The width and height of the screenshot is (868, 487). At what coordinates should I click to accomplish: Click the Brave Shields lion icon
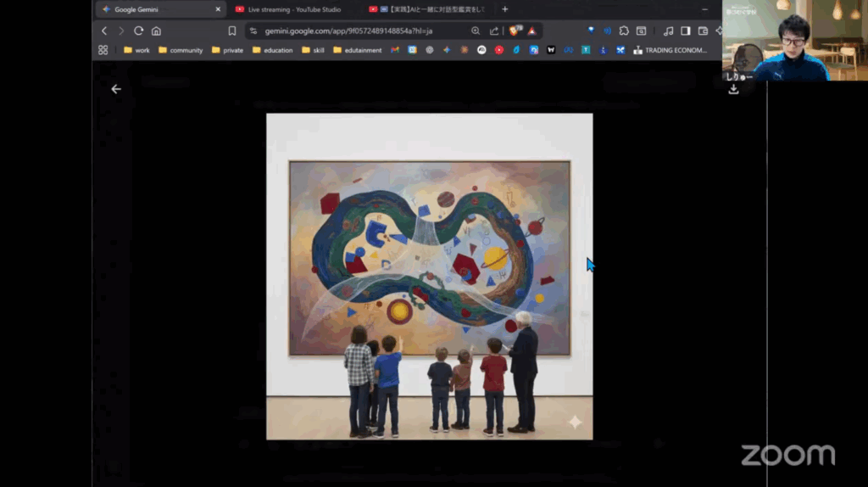[x=514, y=31]
